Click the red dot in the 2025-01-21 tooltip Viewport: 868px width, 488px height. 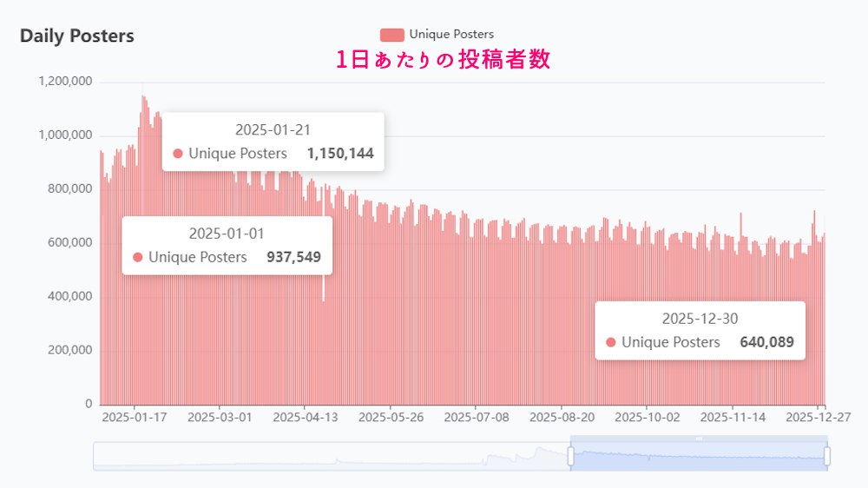[178, 154]
